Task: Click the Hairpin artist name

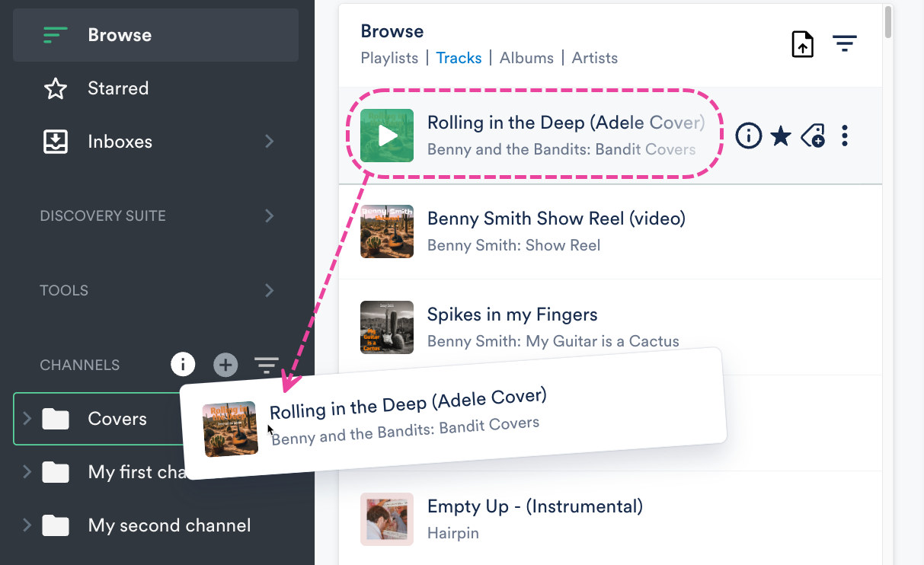Action: pyautogui.click(x=453, y=533)
